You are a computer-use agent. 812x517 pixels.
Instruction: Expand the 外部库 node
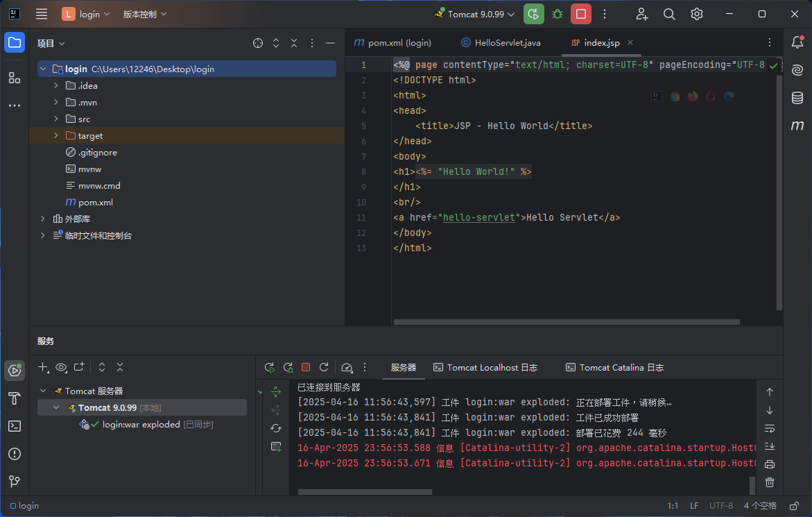pos(43,219)
